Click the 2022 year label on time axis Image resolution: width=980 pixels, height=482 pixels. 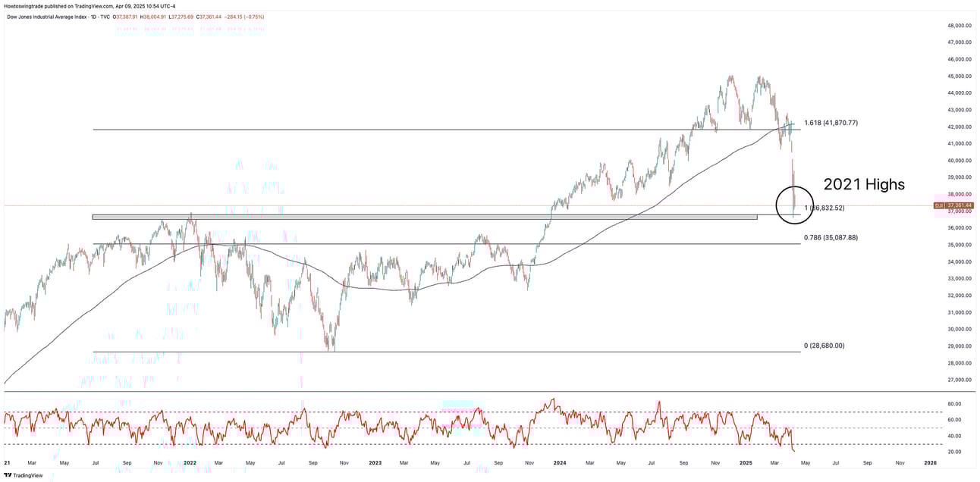pyautogui.click(x=190, y=462)
